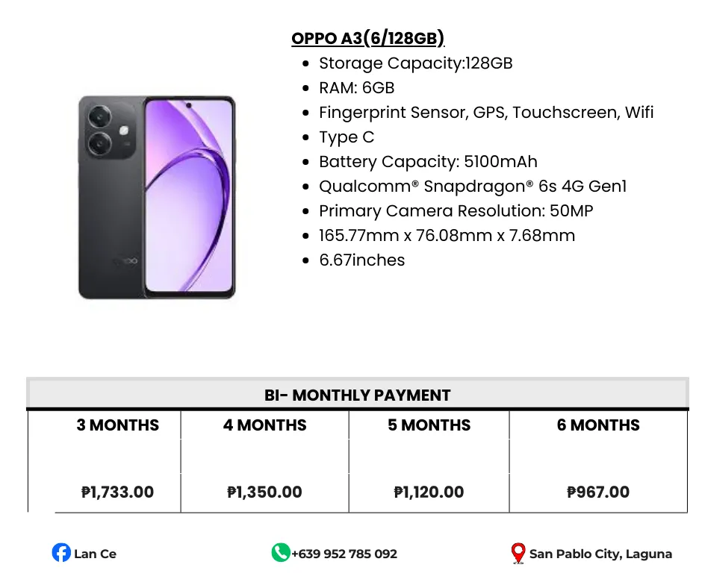The image size is (702, 588).
Task: Click the Facebook logo icon
Action: point(61,553)
